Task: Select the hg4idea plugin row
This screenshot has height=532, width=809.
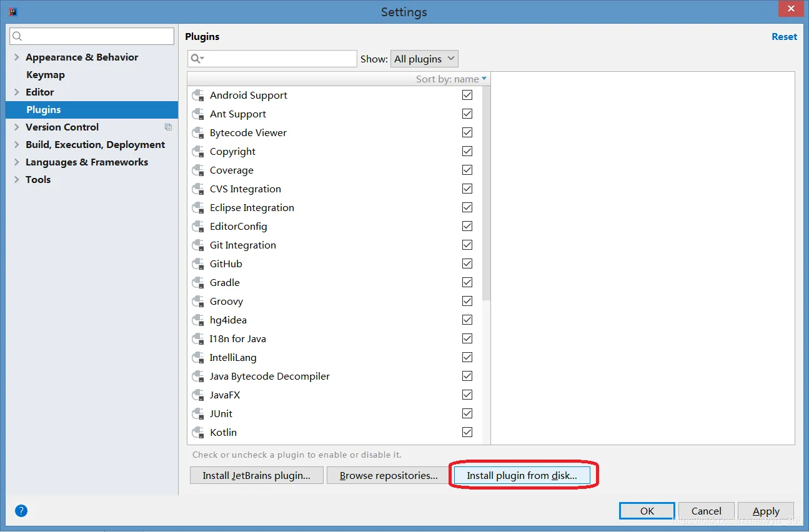Action: [x=335, y=320]
